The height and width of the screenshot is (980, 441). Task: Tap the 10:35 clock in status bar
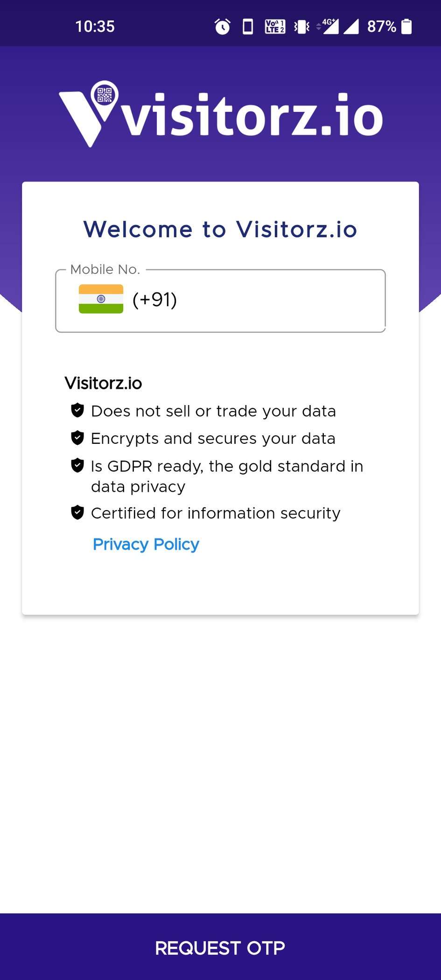[95, 27]
